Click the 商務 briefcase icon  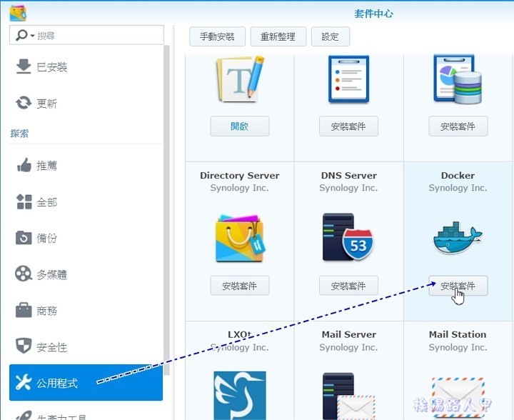(24, 310)
